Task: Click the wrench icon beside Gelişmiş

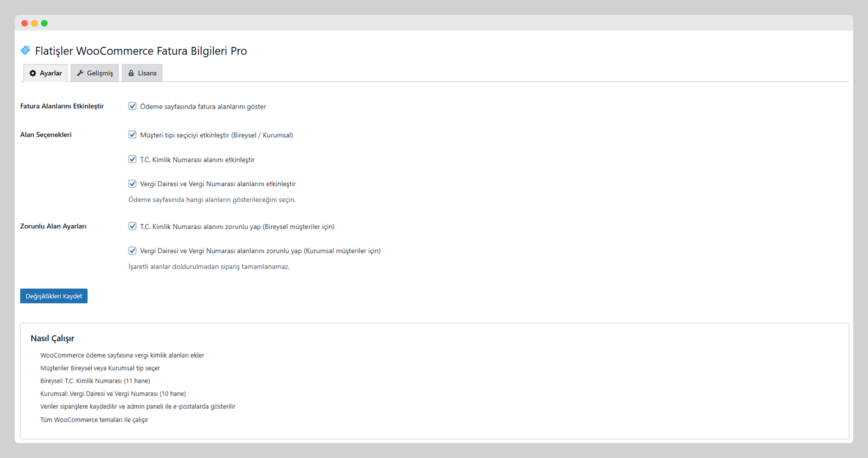Action: tap(80, 73)
